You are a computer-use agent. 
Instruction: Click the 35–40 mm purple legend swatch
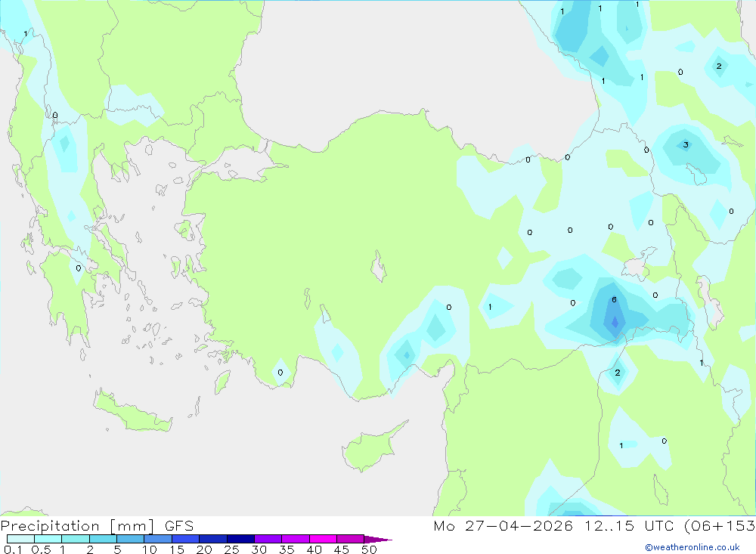295,539
